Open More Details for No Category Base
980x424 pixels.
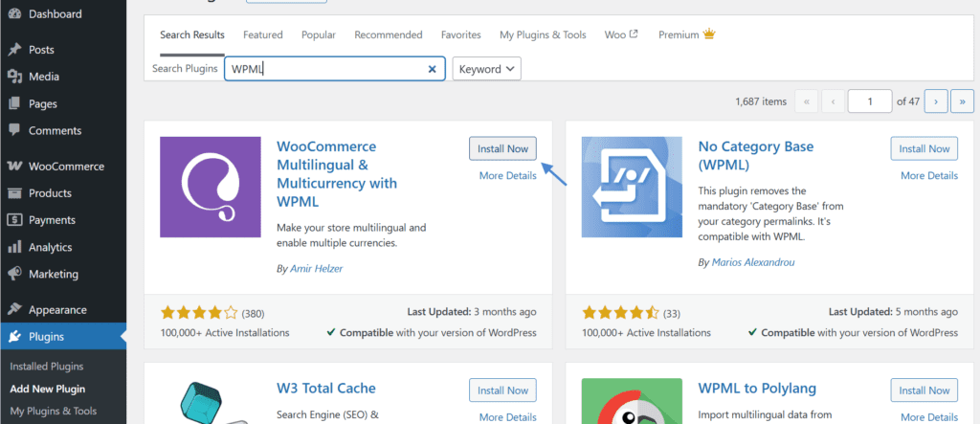(929, 176)
